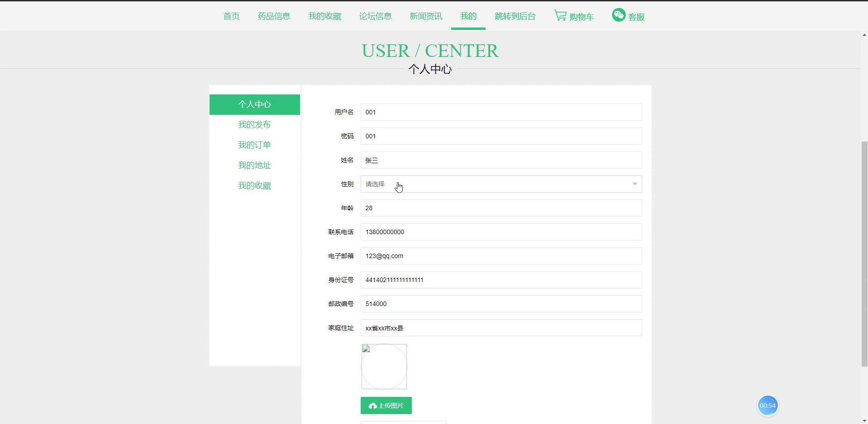Open 我的收藏 in the top navigation
The height and width of the screenshot is (424, 868).
click(x=324, y=16)
